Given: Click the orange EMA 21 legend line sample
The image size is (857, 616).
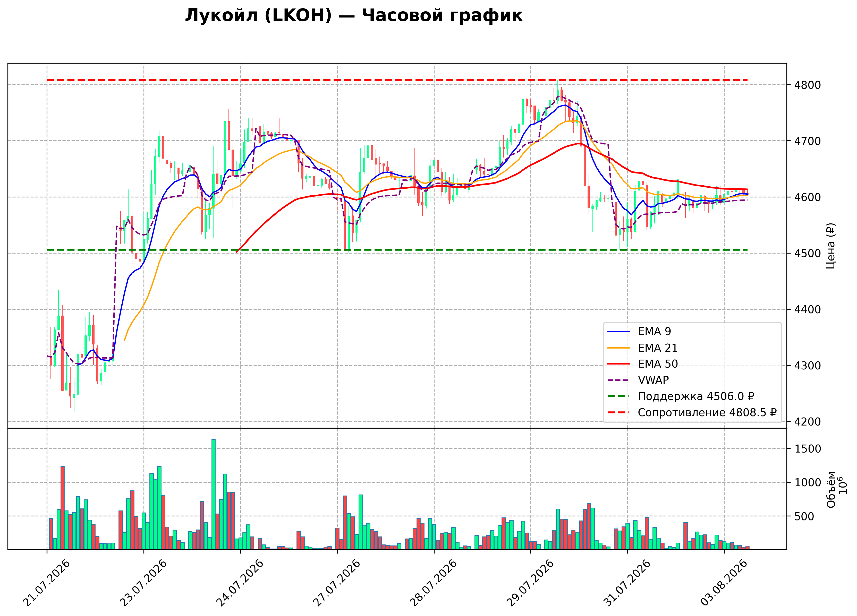Looking at the screenshot, I should point(618,348).
